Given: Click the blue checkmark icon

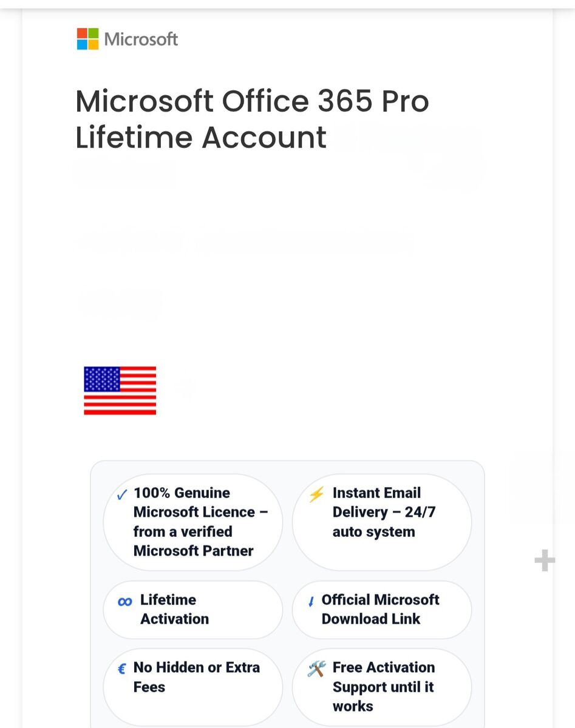Looking at the screenshot, I should (x=121, y=495).
